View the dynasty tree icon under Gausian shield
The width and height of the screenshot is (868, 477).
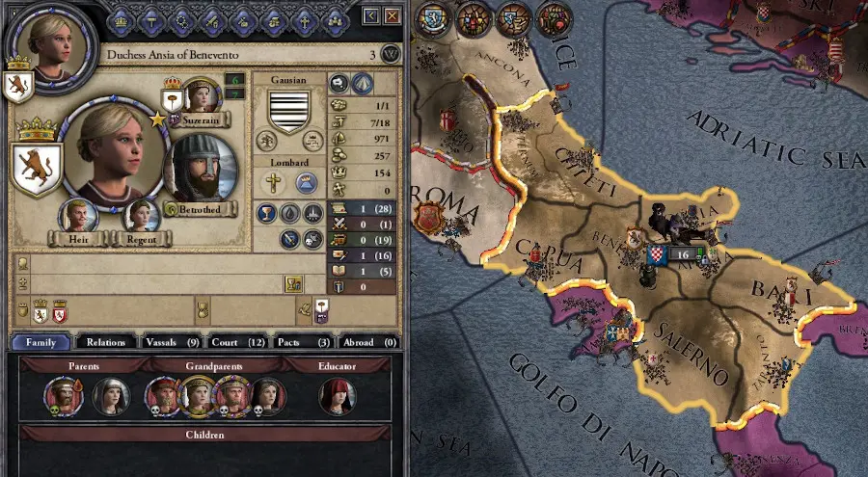tap(267, 141)
